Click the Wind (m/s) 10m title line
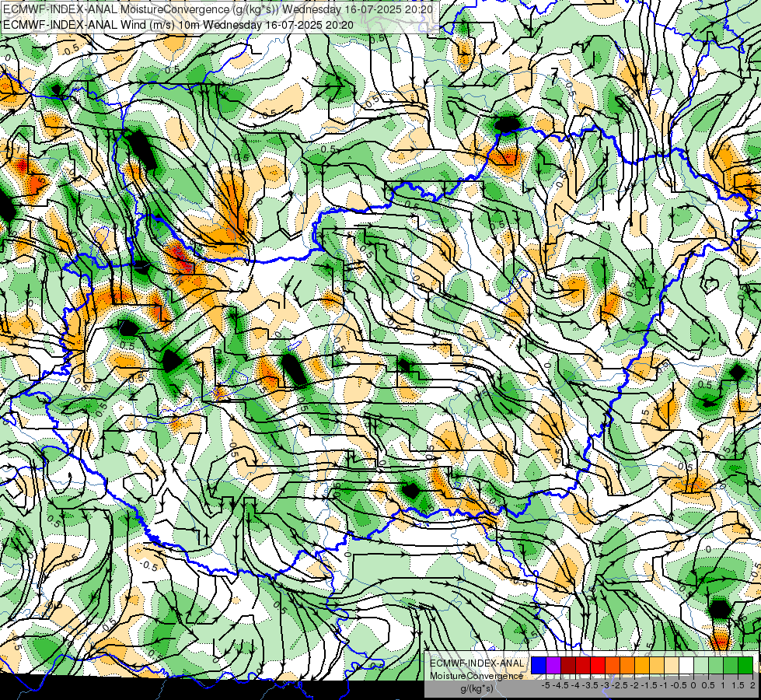Viewport: 761px width, 700px height. tap(179, 25)
